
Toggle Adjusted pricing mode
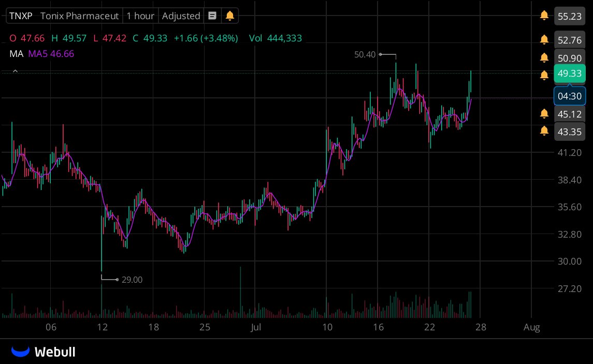pos(181,16)
